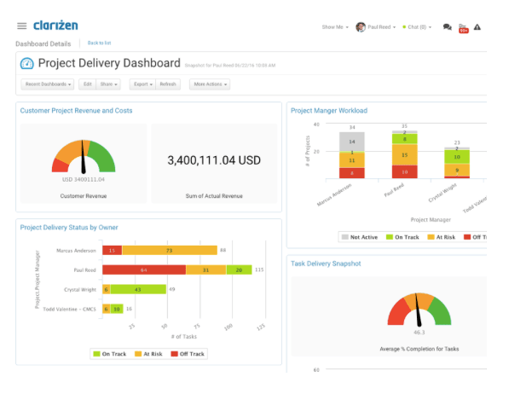The width and height of the screenshot is (532, 400).
Task: Click the dashboard gauge icon beside title
Action: coord(26,63)
